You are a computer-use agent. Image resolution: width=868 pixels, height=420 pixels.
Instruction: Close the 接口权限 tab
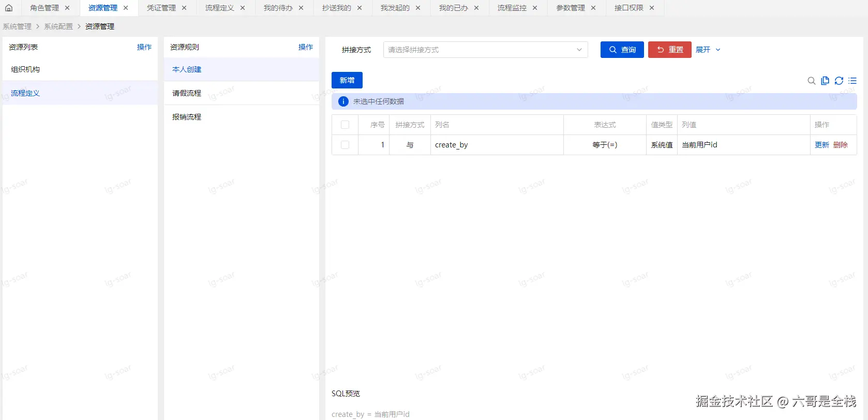652,8
